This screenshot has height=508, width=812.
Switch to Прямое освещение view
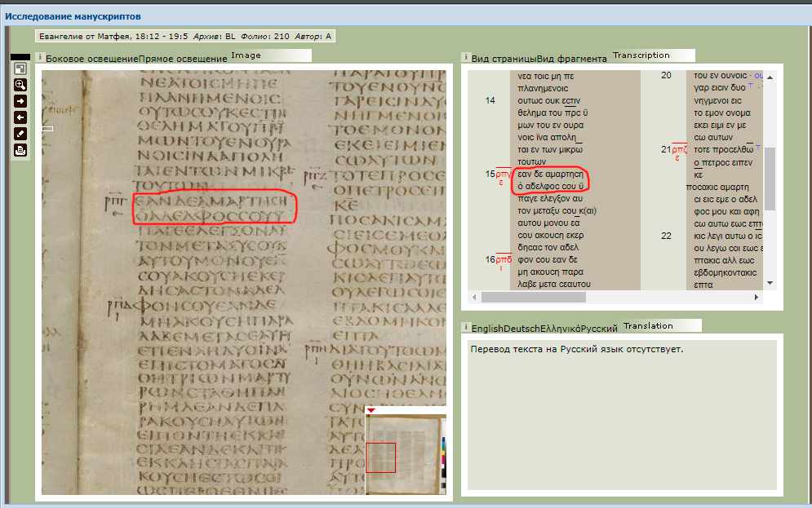(184, 59)
